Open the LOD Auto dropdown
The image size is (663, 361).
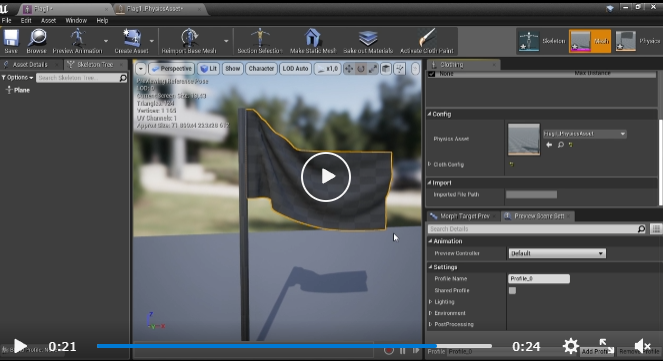click(x=295, y=68)
